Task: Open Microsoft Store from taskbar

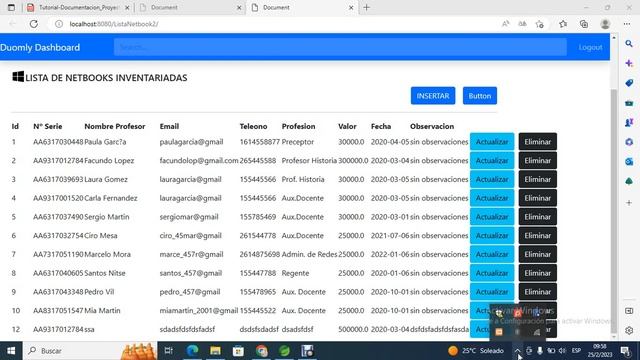Action: (x=238, y=351)
